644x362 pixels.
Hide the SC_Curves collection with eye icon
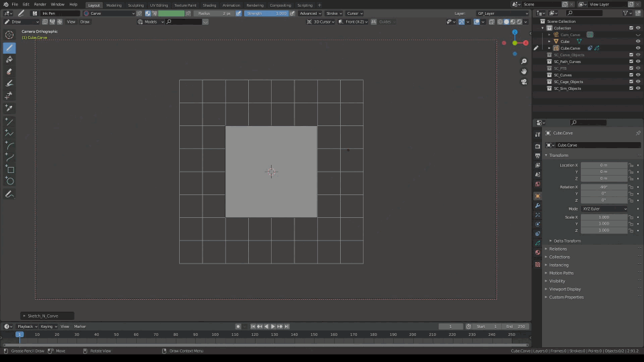point(638,75)
